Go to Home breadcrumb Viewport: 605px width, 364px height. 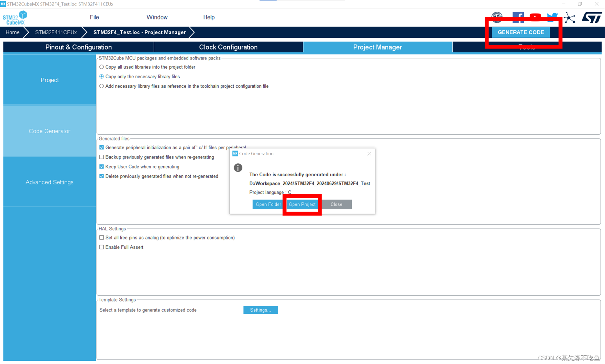(x=12, y=32)
